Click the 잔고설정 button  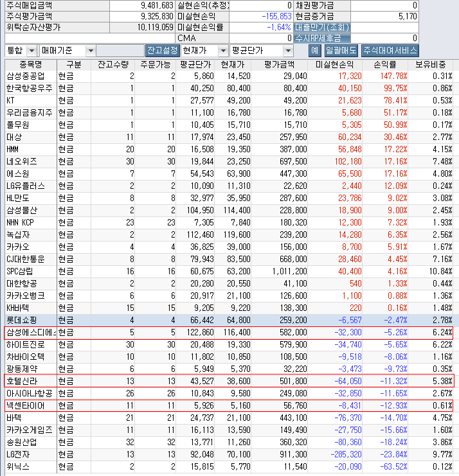coord(162,50)
